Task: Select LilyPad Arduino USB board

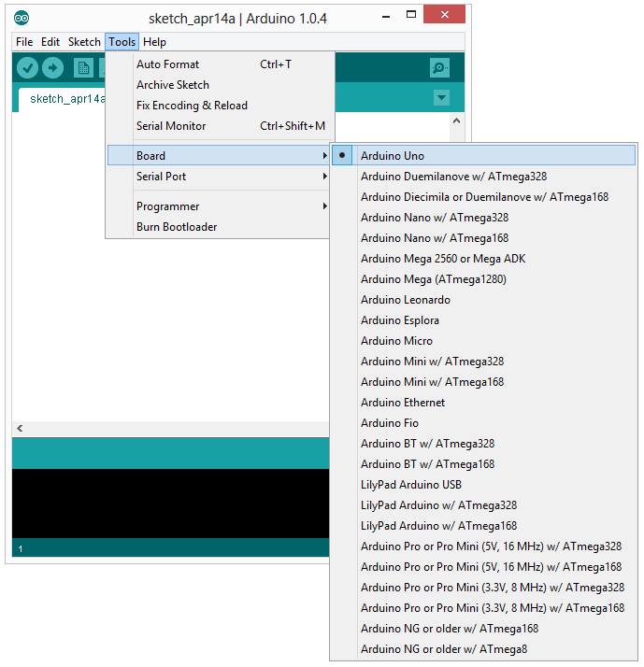Action: [x=483, y=485]
